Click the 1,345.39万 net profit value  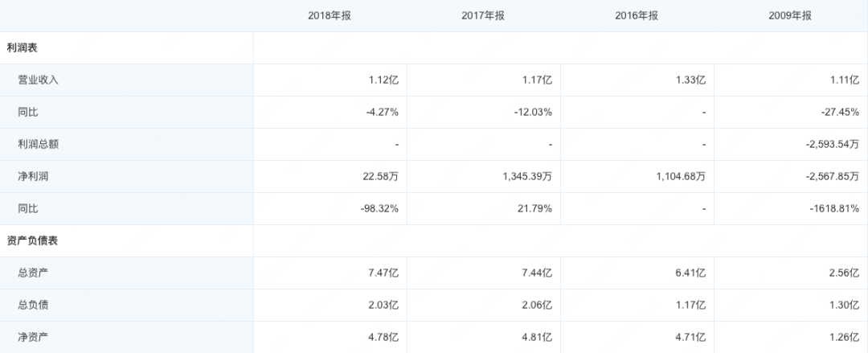(x=521, y=177)
